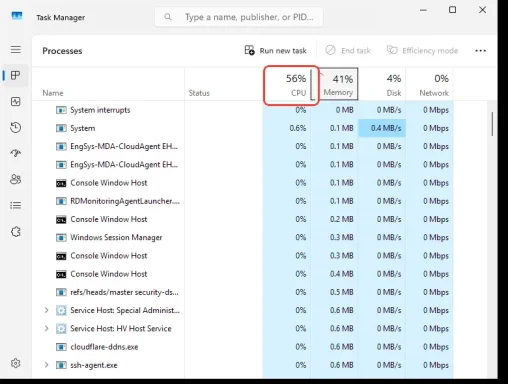Click the End task button
Image resolution: width=508 pixels, height=384 pixels.
[348, 51]
